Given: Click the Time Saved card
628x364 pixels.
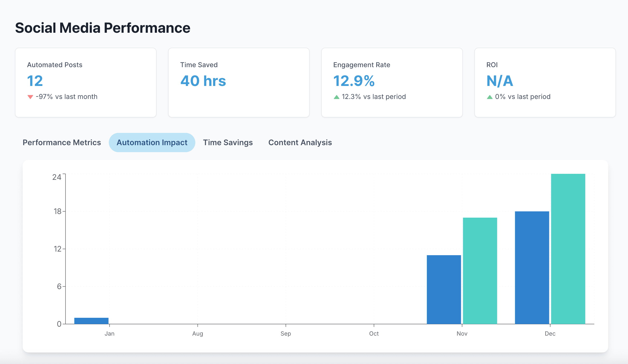Looking at the screenshot, I should click(239, 83).
